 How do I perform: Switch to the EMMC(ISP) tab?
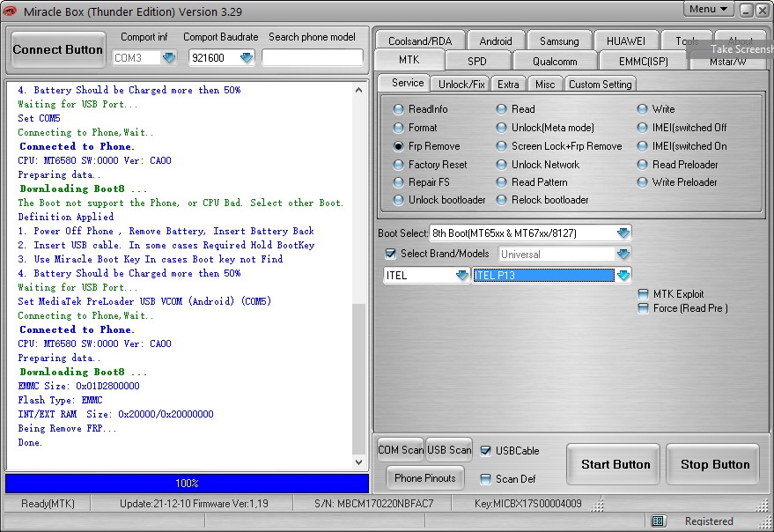pyautogui.click(x=643, y=62)
